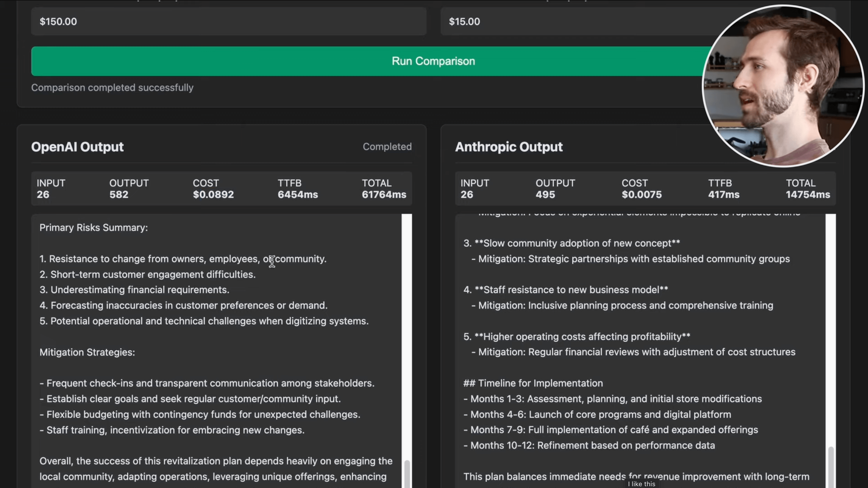Click the 'Completed' status in OpenAI panel
This screenshot has height=488, width=868.
pyautogui.click(x=387, y=146)
